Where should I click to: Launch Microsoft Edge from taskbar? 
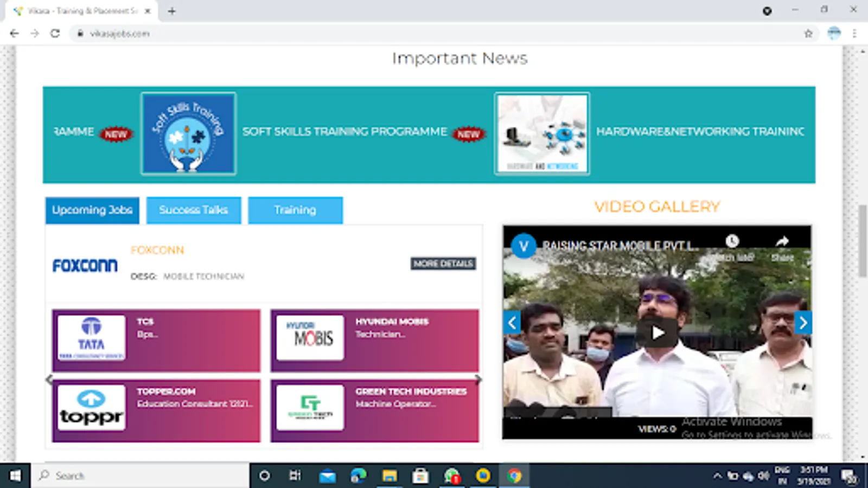pyautogui.click(x=358, y=476)
